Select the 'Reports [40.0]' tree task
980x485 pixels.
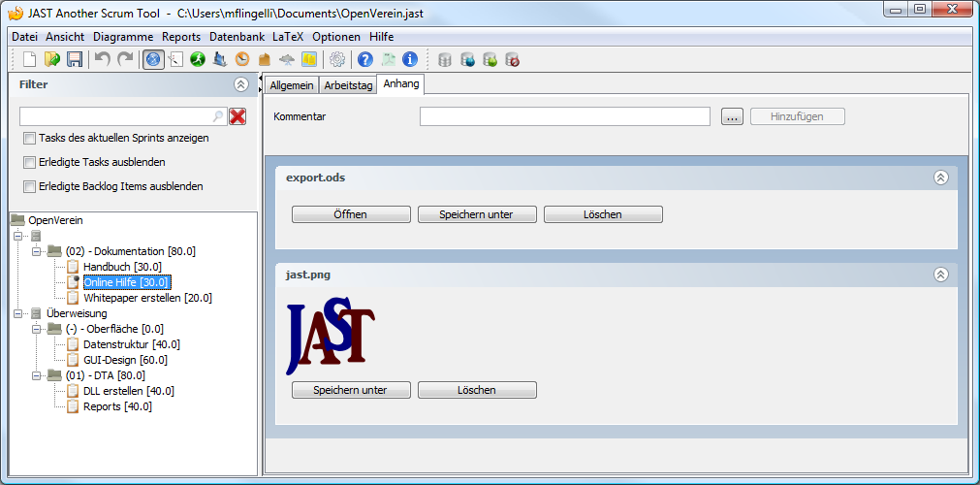[x=117, y=406]
